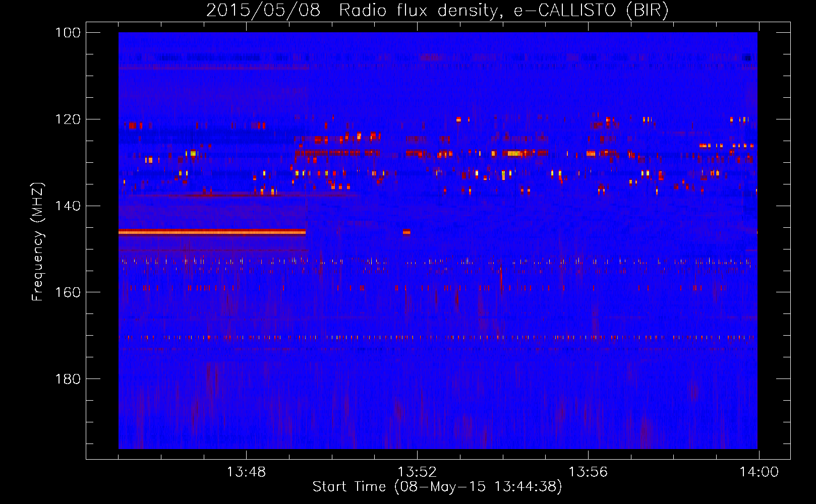Click the long bright emission band near 146 MHz
Viewport: 816px width, 504px height.
point(212,232)
